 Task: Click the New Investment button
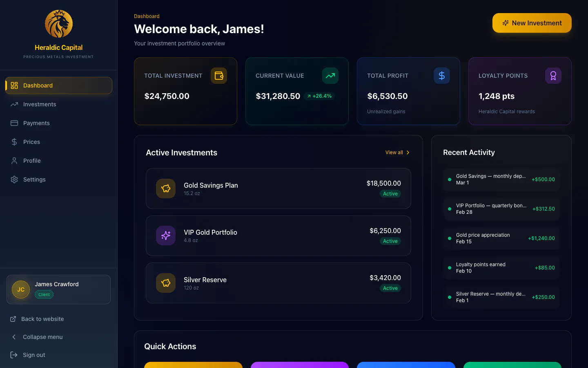(532, 23)
